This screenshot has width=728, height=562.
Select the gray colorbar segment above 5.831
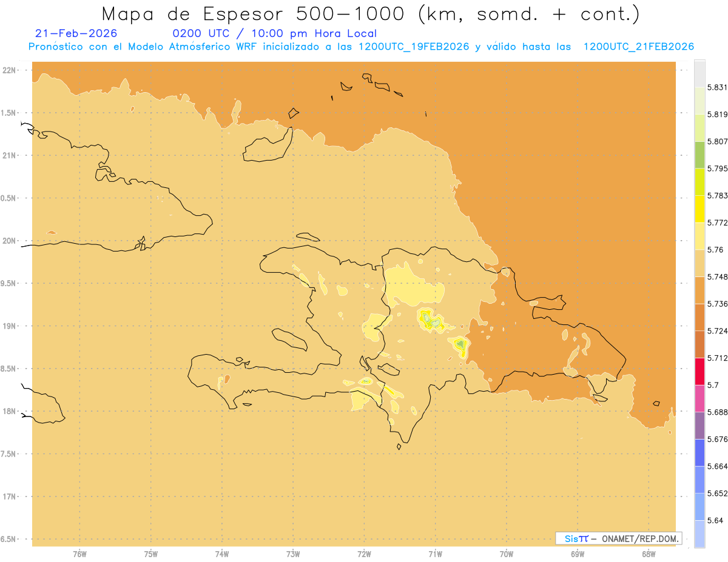(699, 73)
